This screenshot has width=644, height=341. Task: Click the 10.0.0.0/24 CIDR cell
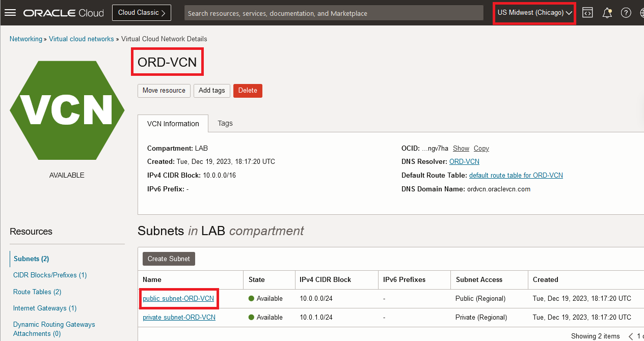316,298
